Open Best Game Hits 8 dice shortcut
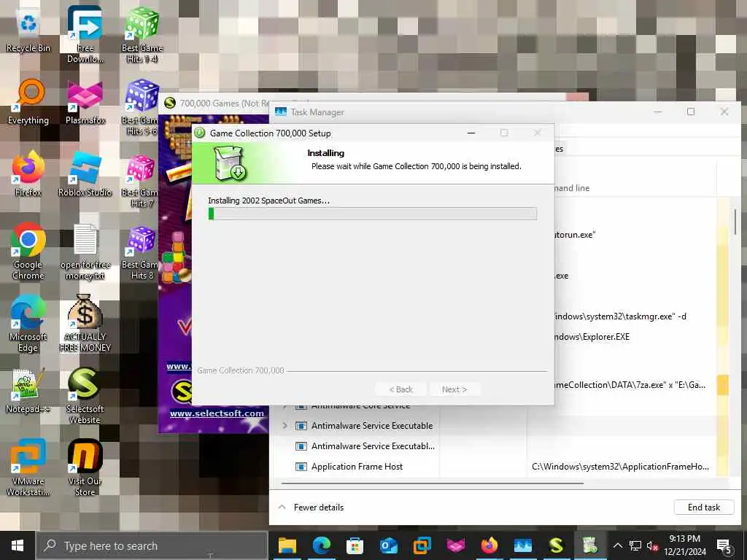This screenshot has width=747, height=560. pyautogui.click(x=141, y=252)
